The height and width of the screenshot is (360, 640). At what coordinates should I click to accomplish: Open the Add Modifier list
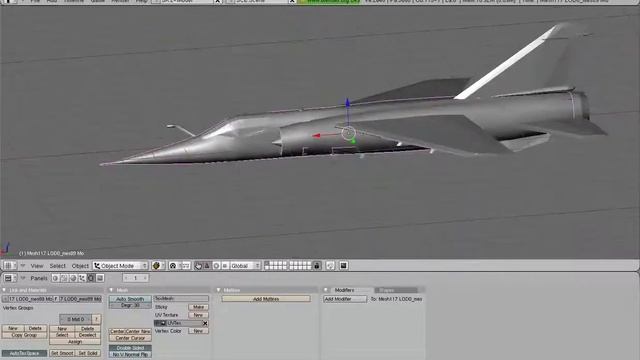(x=345, y=299)
